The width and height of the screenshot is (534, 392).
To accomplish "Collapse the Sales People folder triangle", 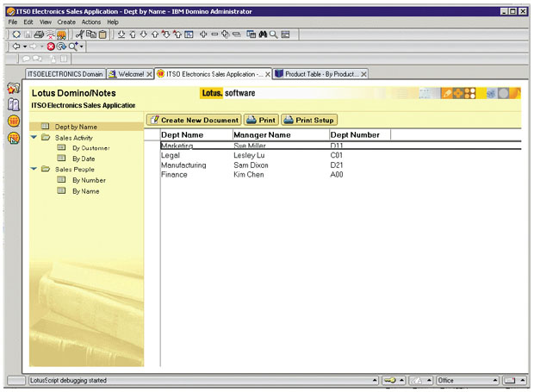I will (x=34, y=169).
